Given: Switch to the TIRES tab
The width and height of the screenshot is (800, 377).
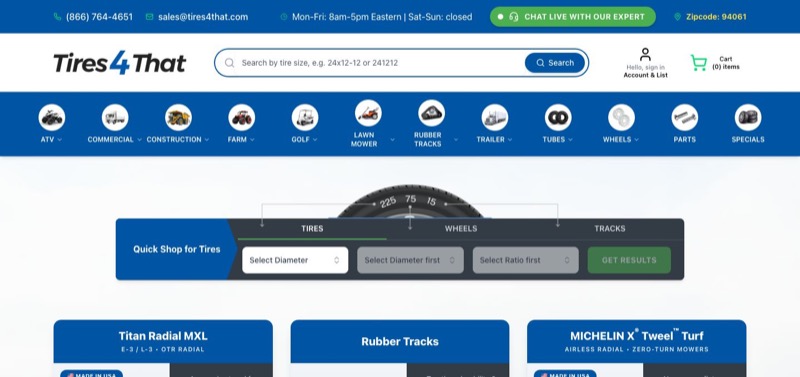Looking at the screenshot, I should pyautogui.click(x=312, y=229).
